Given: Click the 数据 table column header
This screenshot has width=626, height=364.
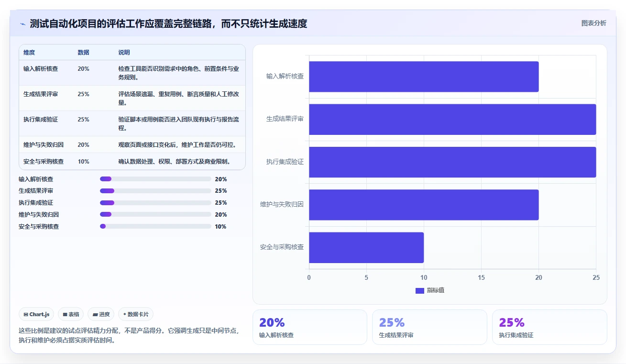Looking at the screenshot, I should pyautogui.click(x=83, y=53).
